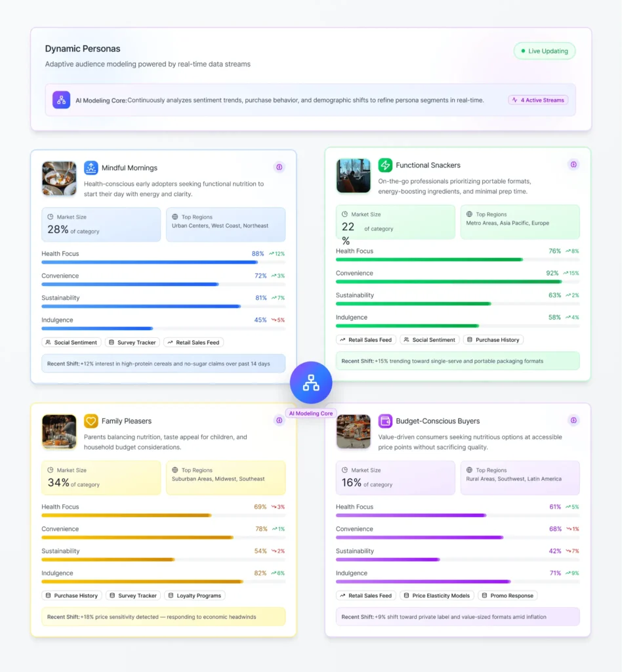Image resolution: width=622 pixels, height=672 pixels.
Task: Click 'Rural Areas, Southwest, Latin America' regions text
Action: (514, 479)
